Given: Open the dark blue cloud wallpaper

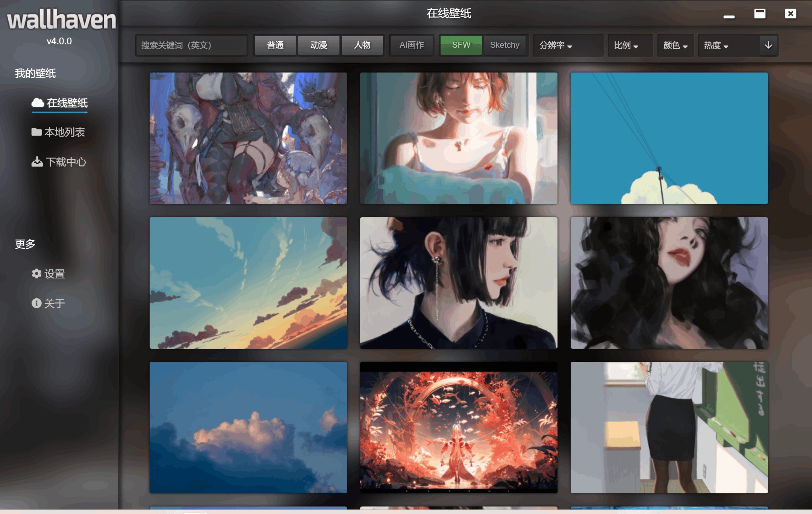Looking at the screenshot, I should tap(248, 428).
